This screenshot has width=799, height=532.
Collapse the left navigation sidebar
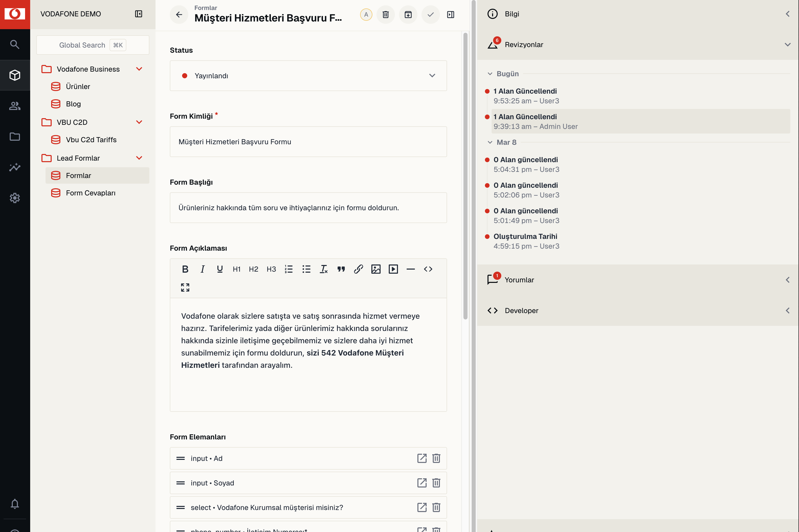(x=138, y=14)
